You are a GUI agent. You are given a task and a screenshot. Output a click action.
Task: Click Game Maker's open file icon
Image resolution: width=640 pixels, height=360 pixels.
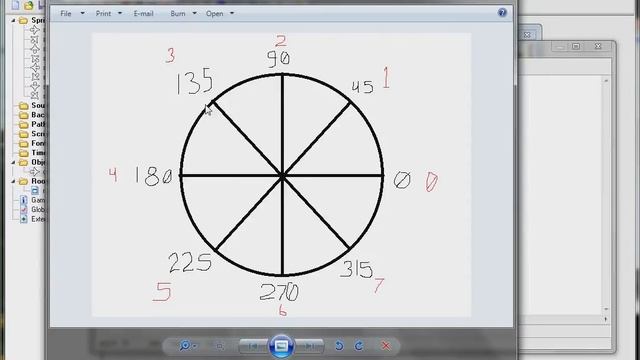click(x=28, y=5)
